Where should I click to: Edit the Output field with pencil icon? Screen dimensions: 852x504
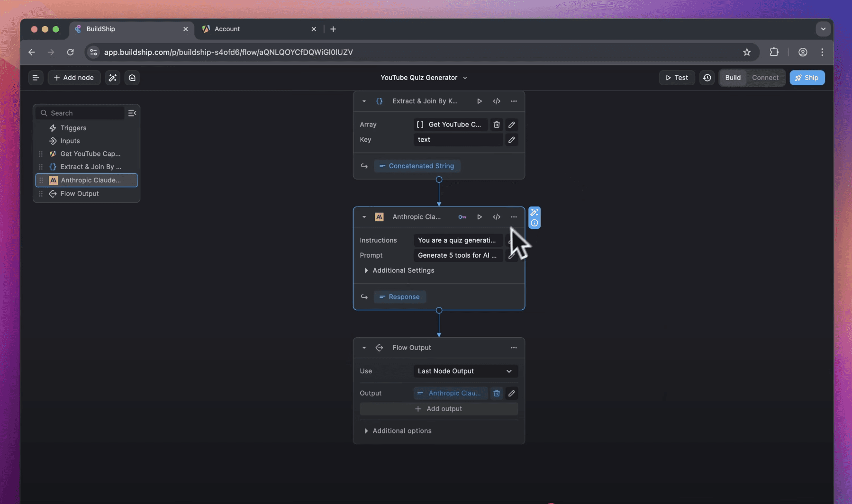click(x=512, y=393)
